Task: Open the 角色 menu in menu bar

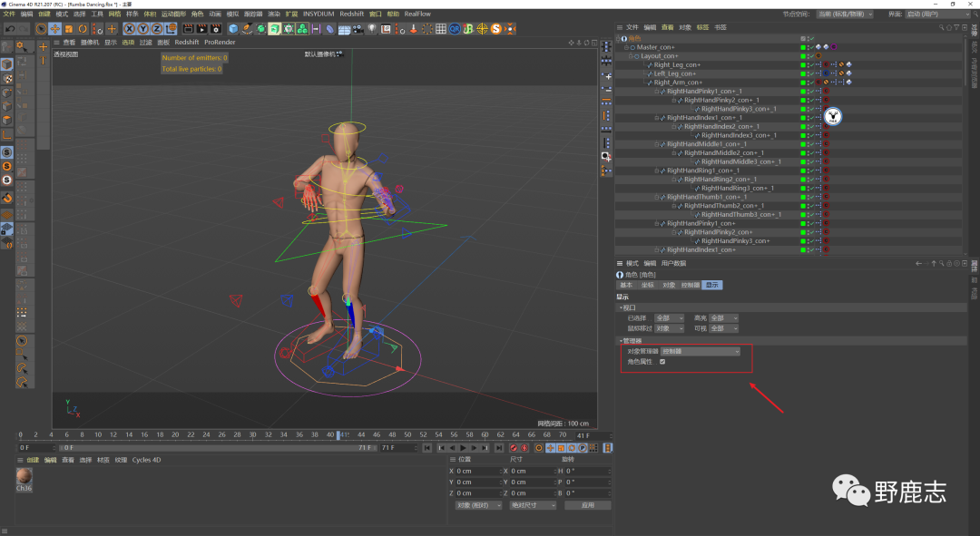Action: coord(197,15)
